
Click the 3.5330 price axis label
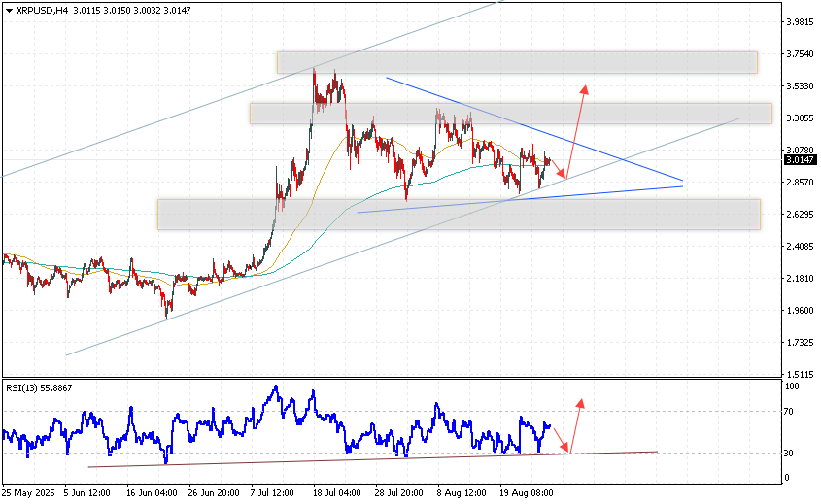click(x=800, y=85)
